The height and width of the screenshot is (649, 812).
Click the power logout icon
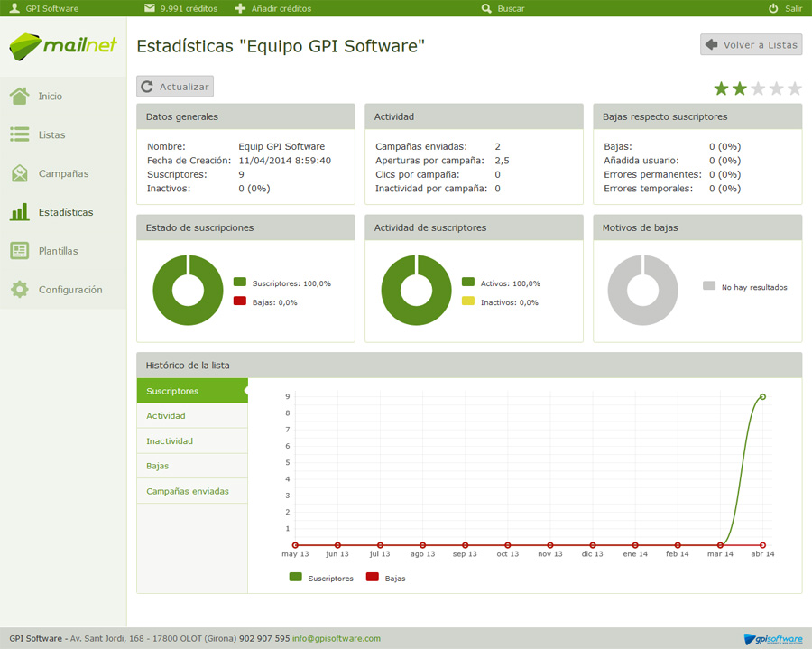tap(773, 8)
